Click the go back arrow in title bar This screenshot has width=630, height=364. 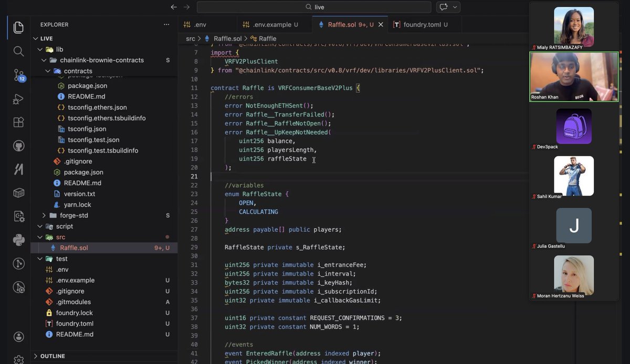pos(174,7)
